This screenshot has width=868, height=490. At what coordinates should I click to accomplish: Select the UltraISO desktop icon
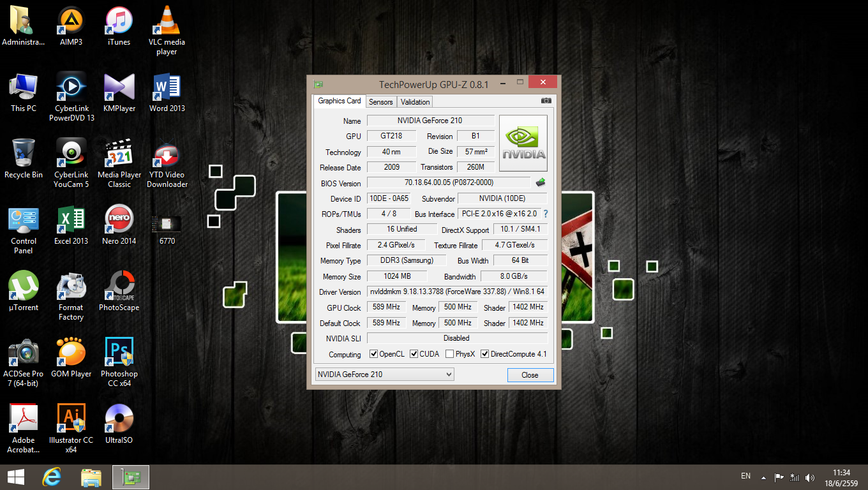coord(119,424)
